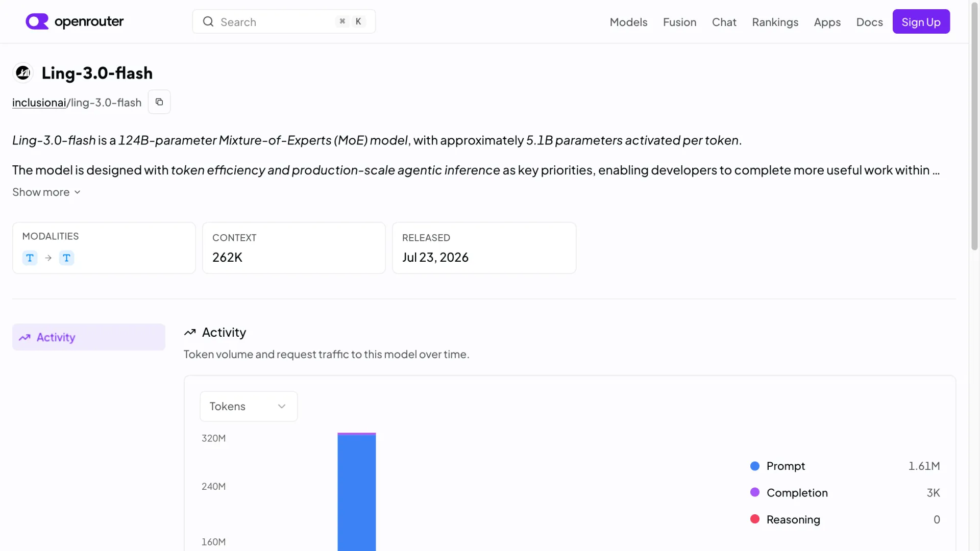Open the inclusionai provider link
The image size is (980, 551).
pyautogui.click(x=39, y=103)
